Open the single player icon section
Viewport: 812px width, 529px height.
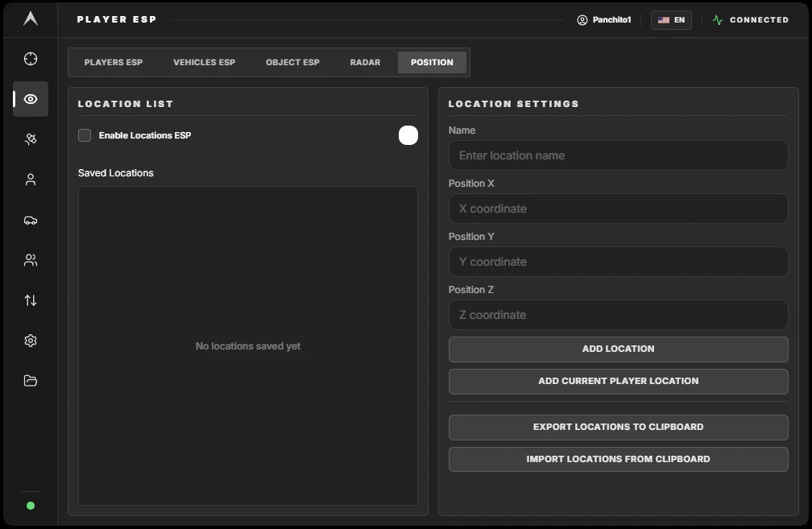[x=31, y=180]
